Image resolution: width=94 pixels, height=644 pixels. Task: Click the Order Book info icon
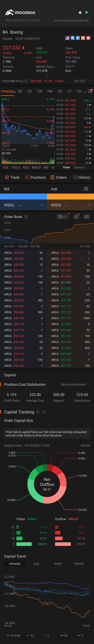(26, 216)
